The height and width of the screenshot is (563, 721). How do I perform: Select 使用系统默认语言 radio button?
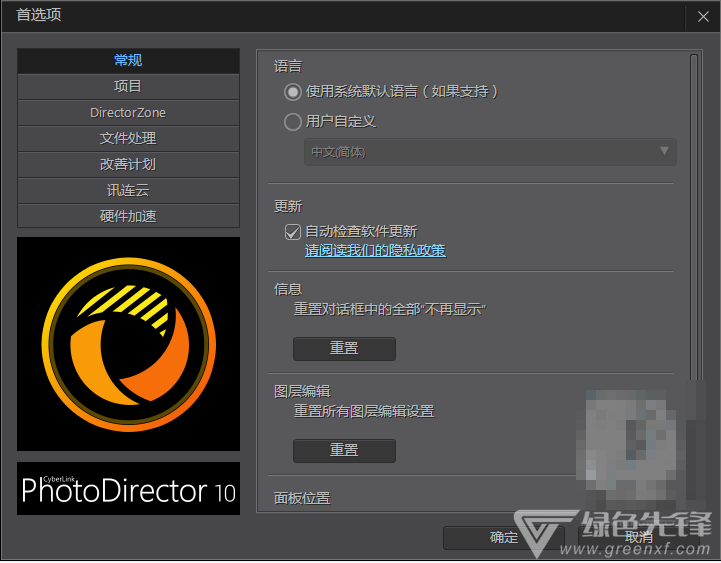293,92
